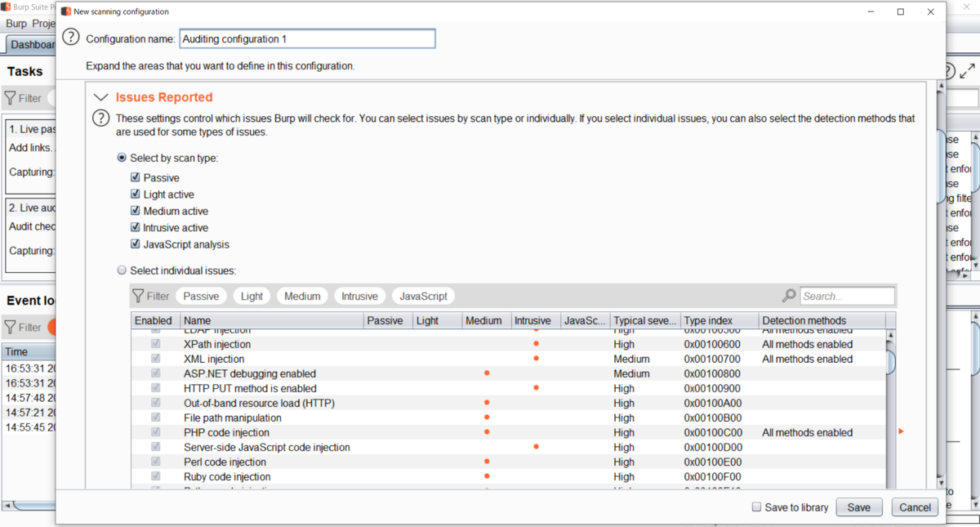Select the 'Select by scan type' radio
Screen dimensions: 980x527
122,158
